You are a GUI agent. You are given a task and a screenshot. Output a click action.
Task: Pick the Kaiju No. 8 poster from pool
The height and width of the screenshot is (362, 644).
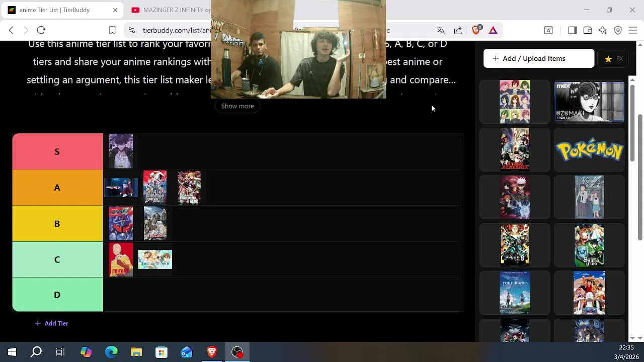(515, 245)
